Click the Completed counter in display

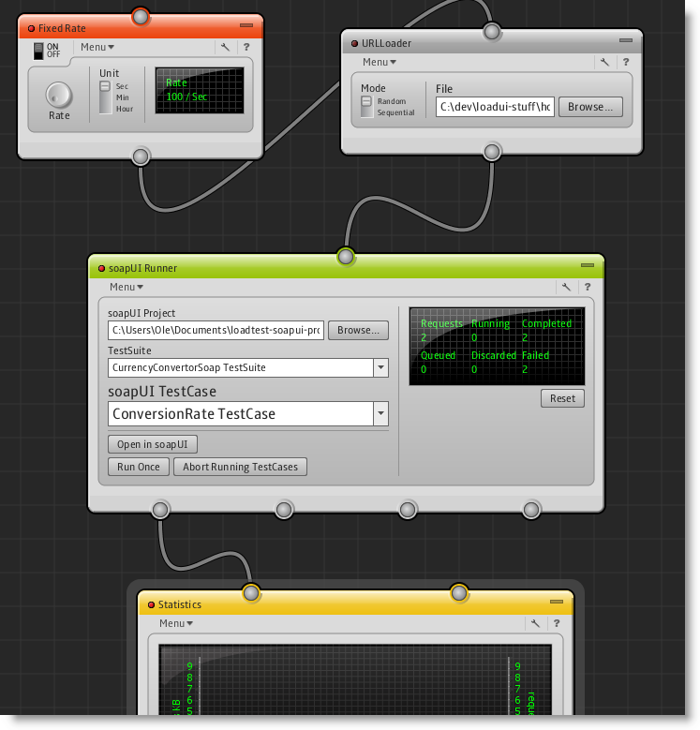(546, 330)
